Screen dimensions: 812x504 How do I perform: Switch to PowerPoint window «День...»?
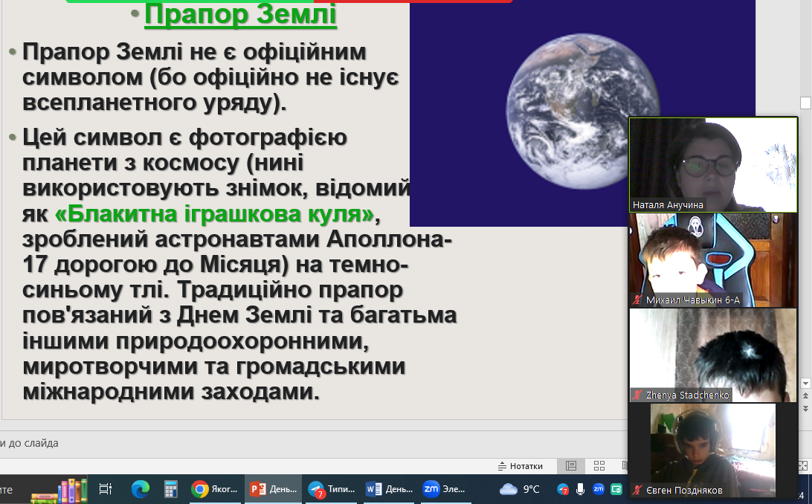pyautogui.click(x=273, y=489)
